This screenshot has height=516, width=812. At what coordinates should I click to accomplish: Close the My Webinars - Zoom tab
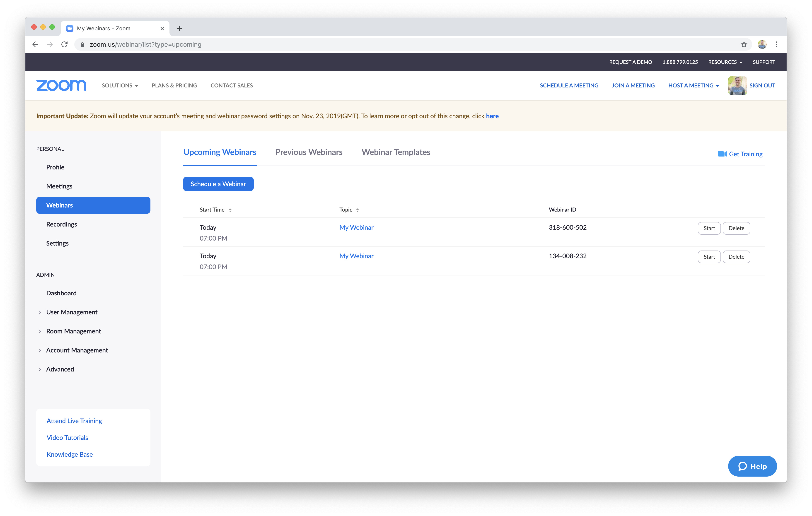(162, 29)
